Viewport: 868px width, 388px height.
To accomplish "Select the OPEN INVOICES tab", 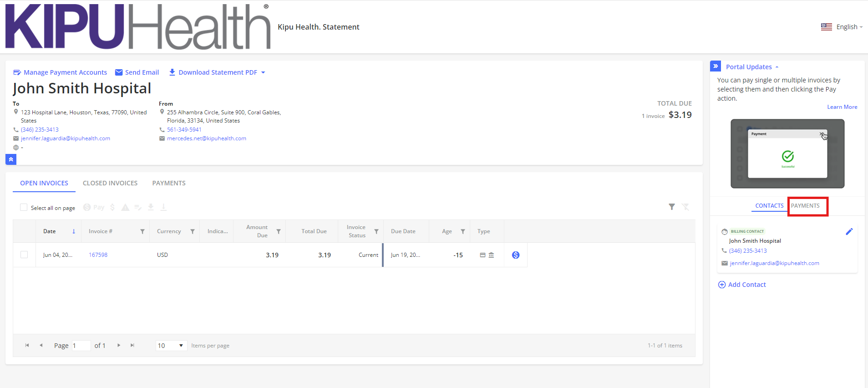I will [44, 183].
